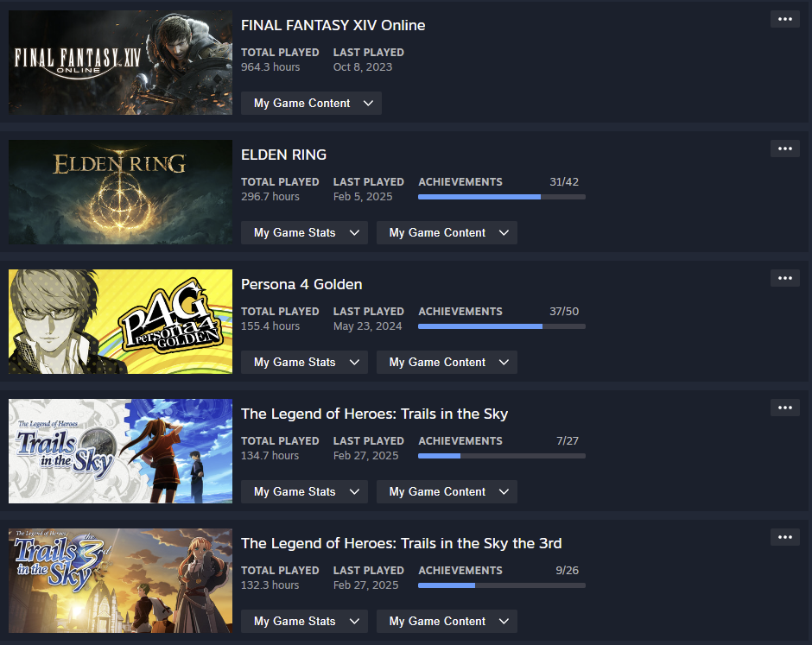The width and height of the screenshot is (812, 645).
Task: Open the Persona 4 Golden title link
Action: point(301,284)
